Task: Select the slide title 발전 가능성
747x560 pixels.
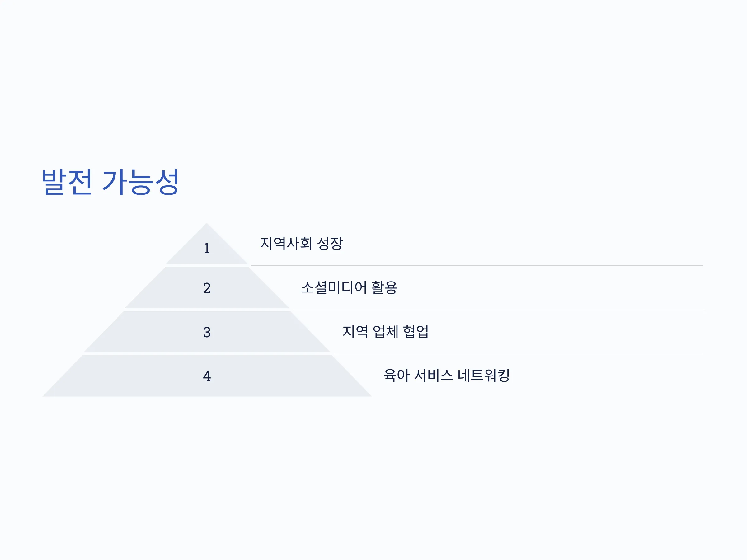Action: (110, 182)
